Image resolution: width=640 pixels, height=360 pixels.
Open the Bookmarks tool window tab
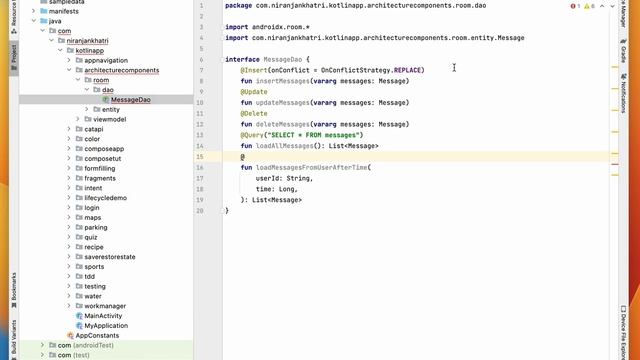pyautogui.click(x=14, y=290)
